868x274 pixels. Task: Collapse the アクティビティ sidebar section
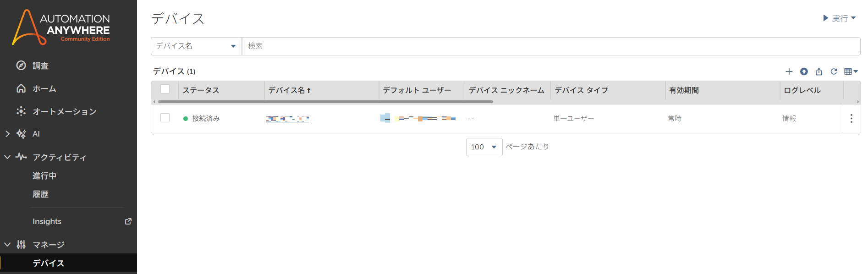coord(7,157)
